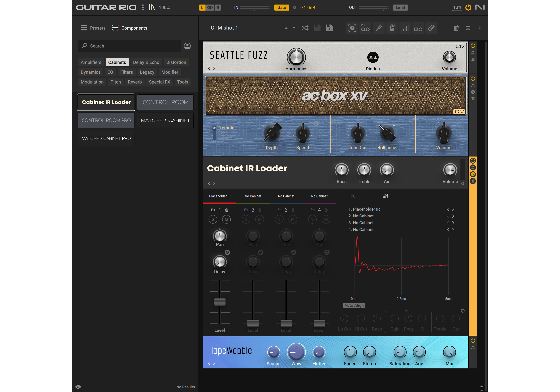This screenshot has width=560, height=392.
Task: Click the folder icon for IR slot 1
Action: pos(213,210)
